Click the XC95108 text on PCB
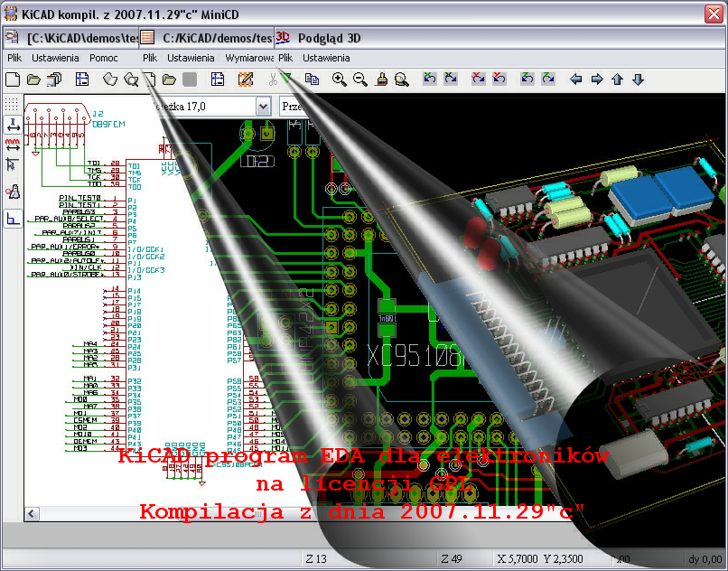 pos(415,357)
